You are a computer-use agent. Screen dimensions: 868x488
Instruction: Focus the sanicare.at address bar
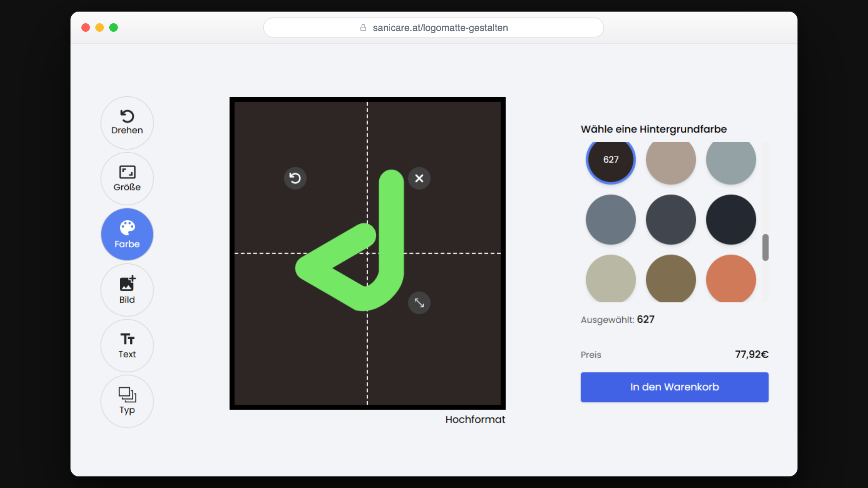(433, 27)
